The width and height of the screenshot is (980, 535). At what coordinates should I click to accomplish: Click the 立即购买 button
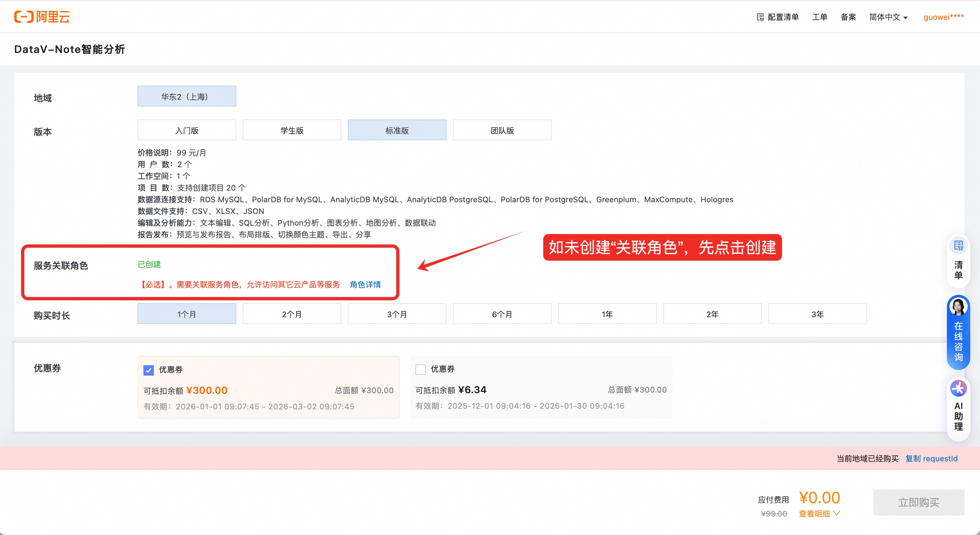pyautogui.click(x=918, y=502)
